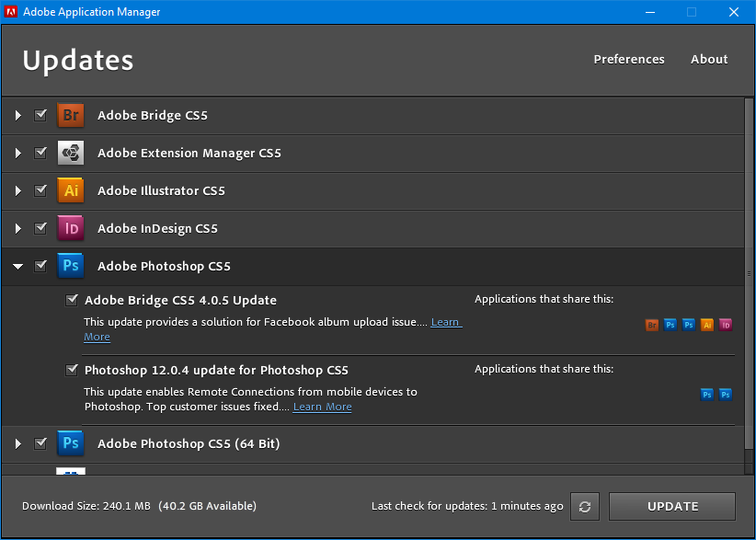Screen dimensions: 756x540
Task: Refresh the update check with the circular arrows icon
Action: pos(585,506)
